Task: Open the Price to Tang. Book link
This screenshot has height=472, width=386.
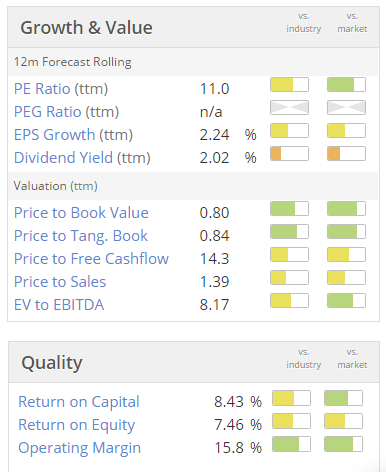Action: tap(81, 236)
